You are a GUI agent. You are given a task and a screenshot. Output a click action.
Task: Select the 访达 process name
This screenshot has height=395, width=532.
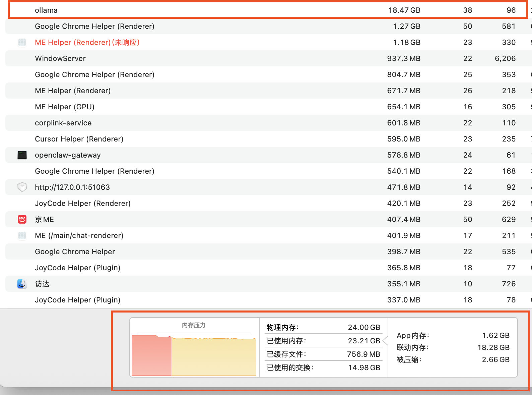pos(42,284)
